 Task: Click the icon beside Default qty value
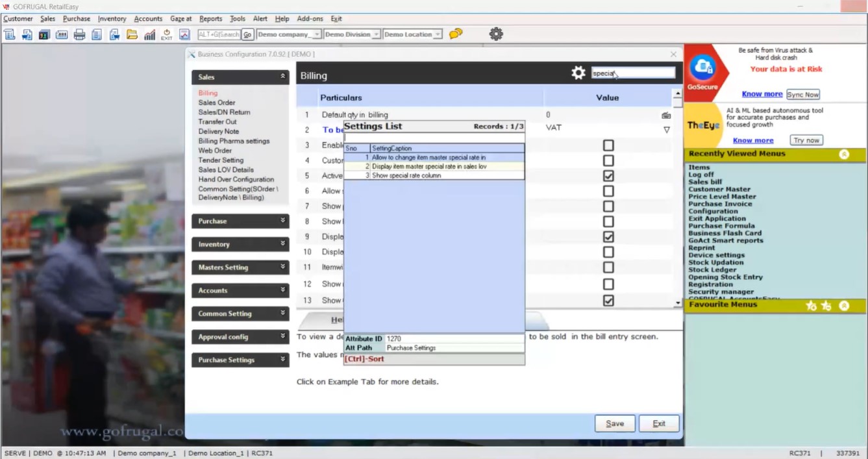click(666, 115)
